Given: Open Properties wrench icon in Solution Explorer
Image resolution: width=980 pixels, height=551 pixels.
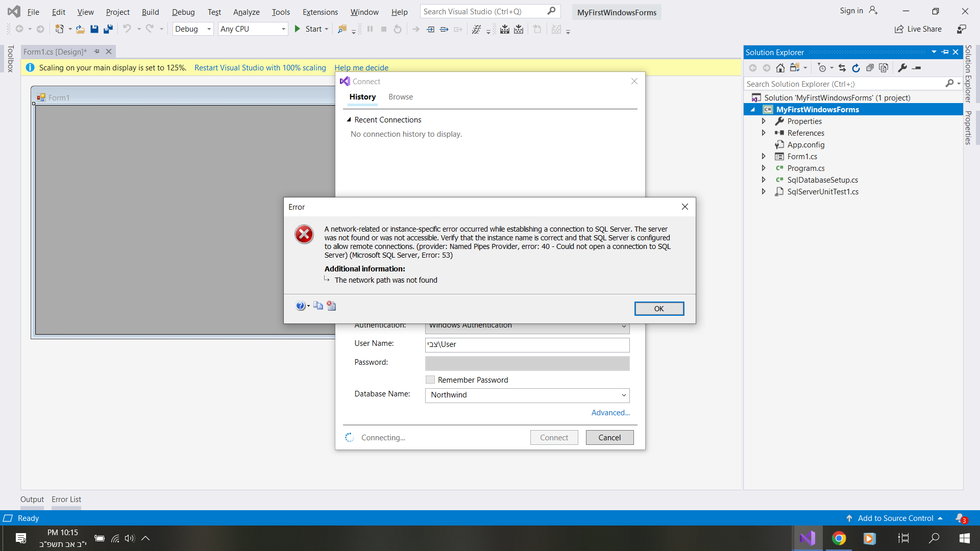Looking at the screenshot, I should pos(902,68).
